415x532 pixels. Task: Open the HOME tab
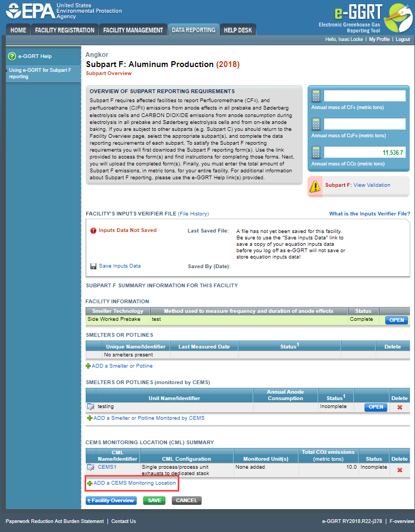pyautogui.click(x=18, y=30)
